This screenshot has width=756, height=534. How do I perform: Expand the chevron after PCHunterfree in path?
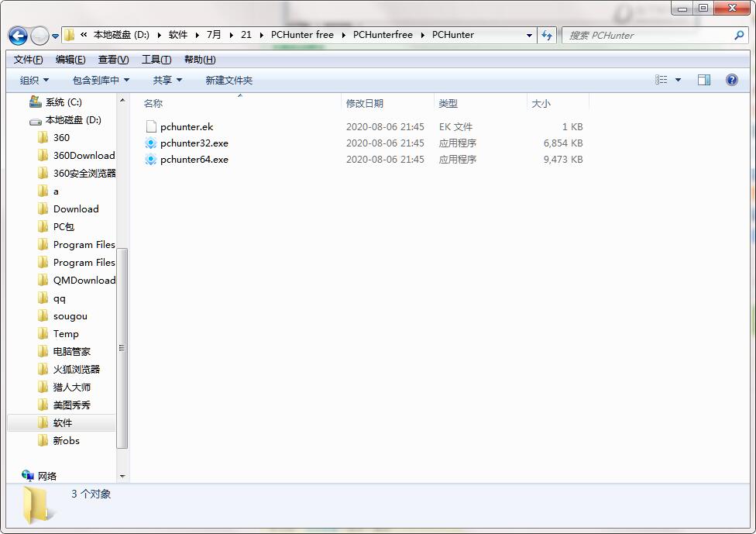(422, 35)
